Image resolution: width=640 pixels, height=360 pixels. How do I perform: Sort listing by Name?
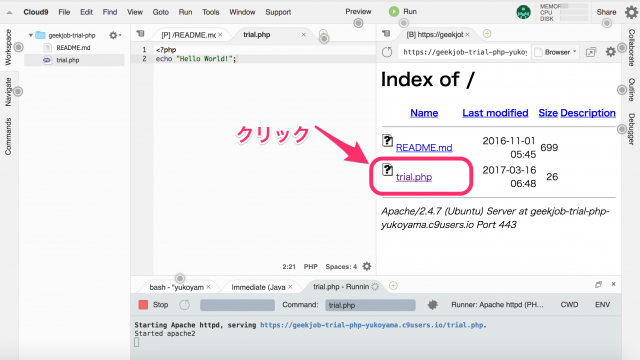424,113
